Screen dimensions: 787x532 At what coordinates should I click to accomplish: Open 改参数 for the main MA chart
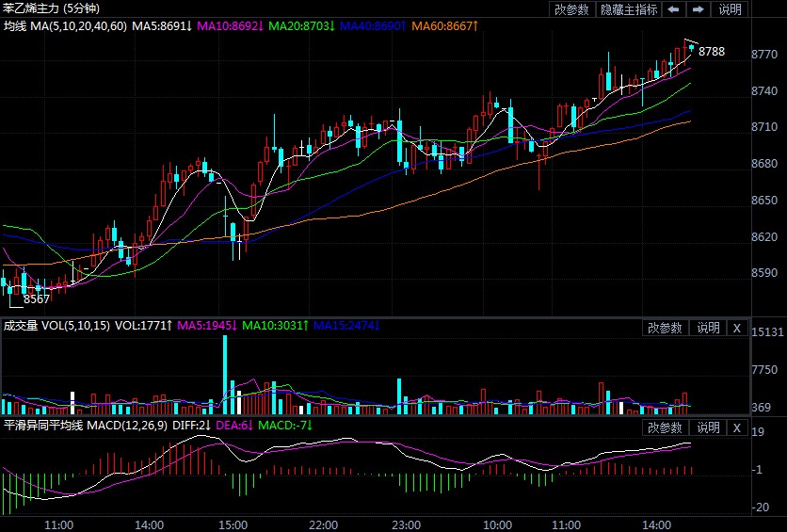click(x=571, y=9)
